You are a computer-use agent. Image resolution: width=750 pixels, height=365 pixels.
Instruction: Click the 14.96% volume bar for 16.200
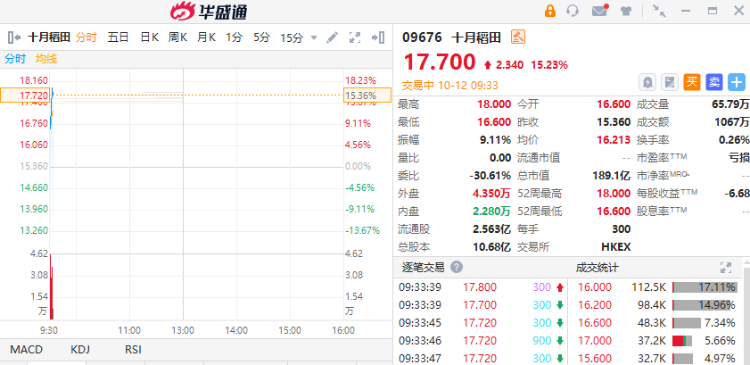[703, 305]
